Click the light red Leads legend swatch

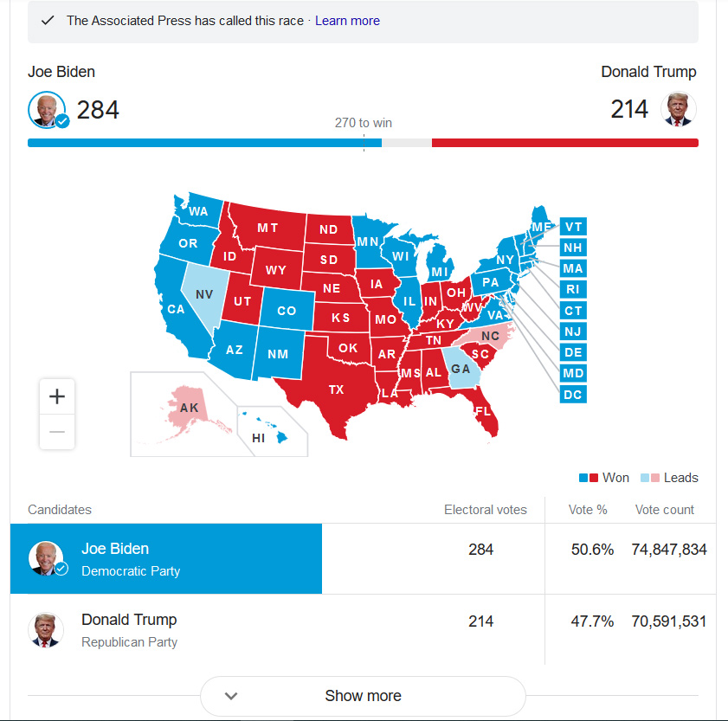(654, 478)
